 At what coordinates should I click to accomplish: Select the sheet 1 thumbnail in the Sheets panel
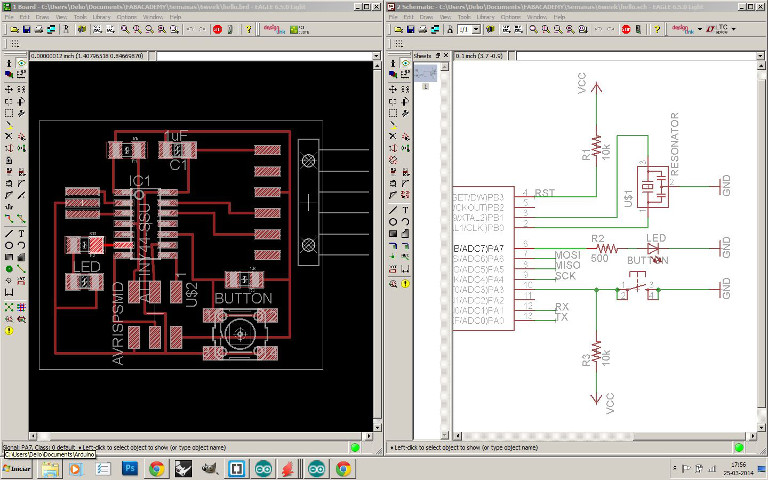(x=425, y=74)
